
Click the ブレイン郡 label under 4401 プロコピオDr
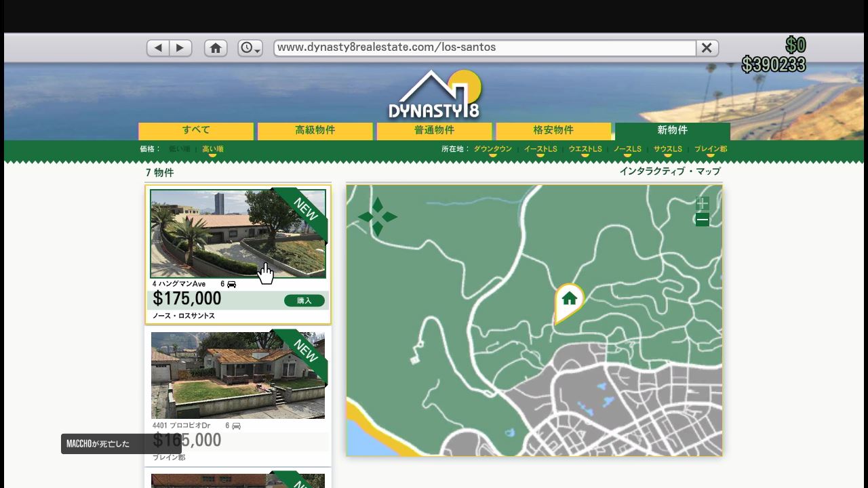(169, 457)
